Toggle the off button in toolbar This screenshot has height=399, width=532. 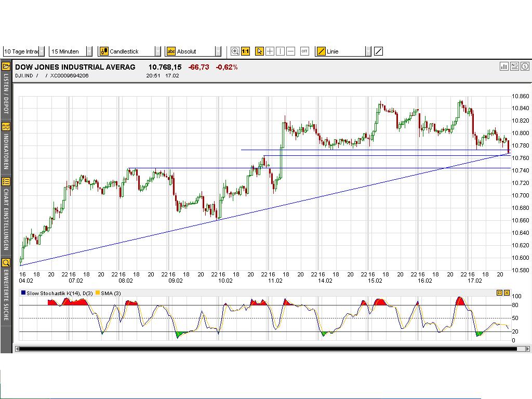tap(304, 51)
